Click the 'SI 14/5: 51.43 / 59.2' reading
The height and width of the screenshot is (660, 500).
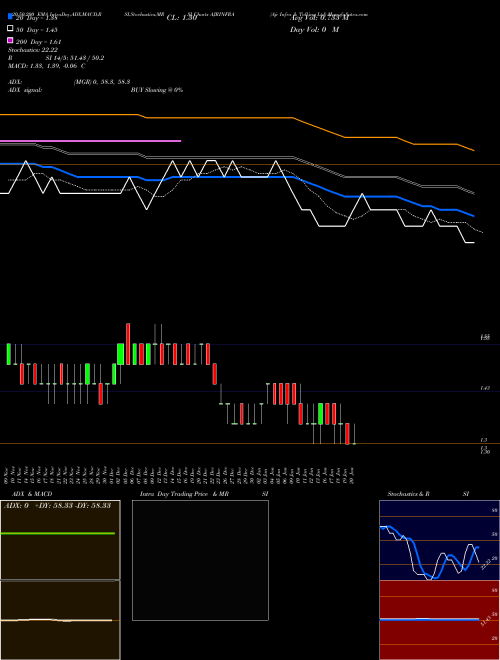[75, 58]
